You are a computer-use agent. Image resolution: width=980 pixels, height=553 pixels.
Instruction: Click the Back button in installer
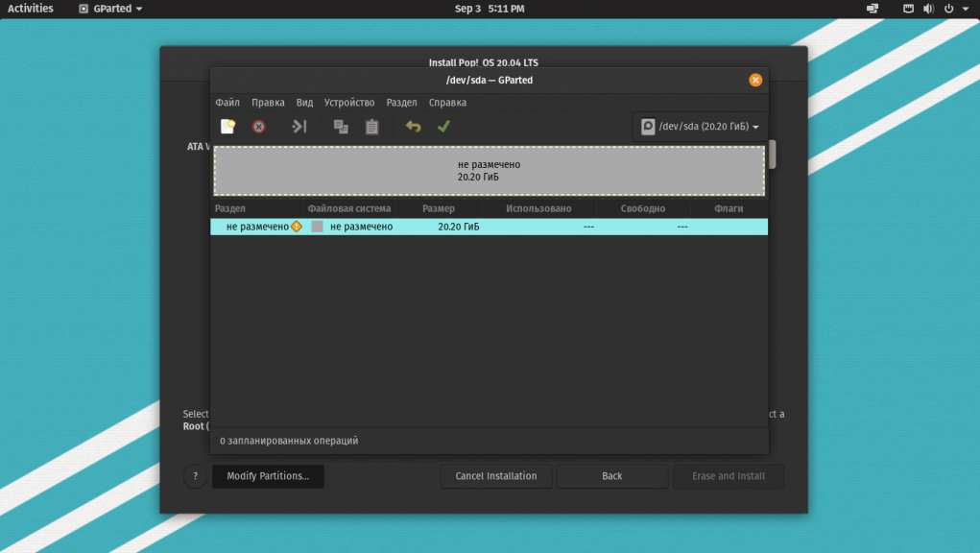click(612, 476)
